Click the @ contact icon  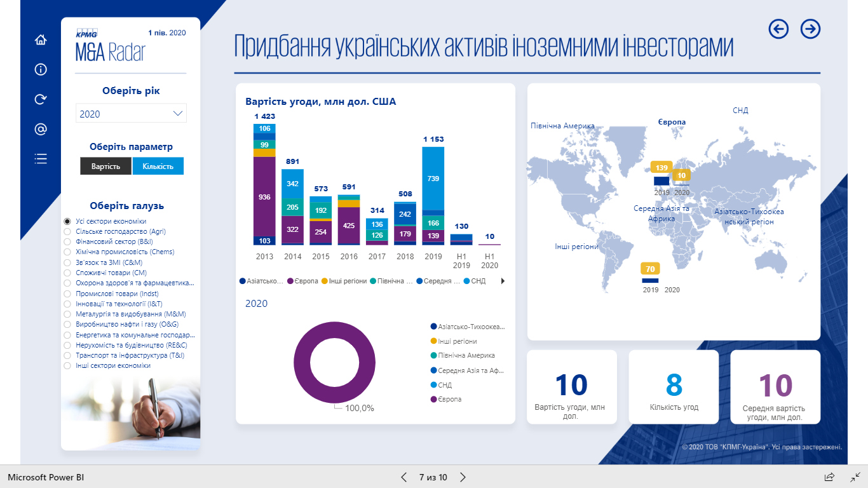click(x=41, y=130)
